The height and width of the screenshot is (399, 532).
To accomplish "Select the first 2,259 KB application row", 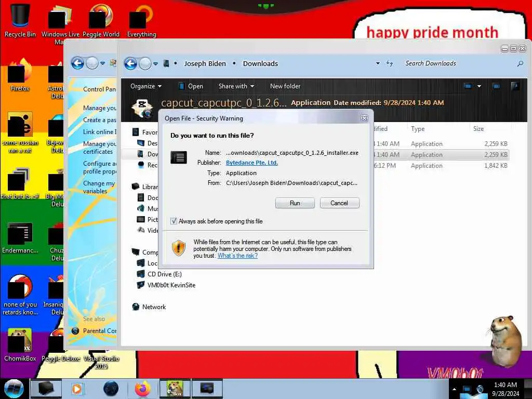I will click(x=441, y=144).
